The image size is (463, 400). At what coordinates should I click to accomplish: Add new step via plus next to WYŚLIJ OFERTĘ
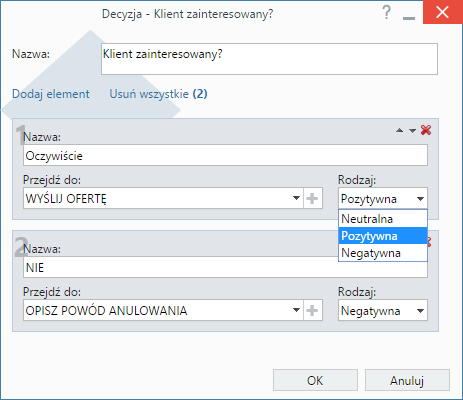click(x=312, y=198)
